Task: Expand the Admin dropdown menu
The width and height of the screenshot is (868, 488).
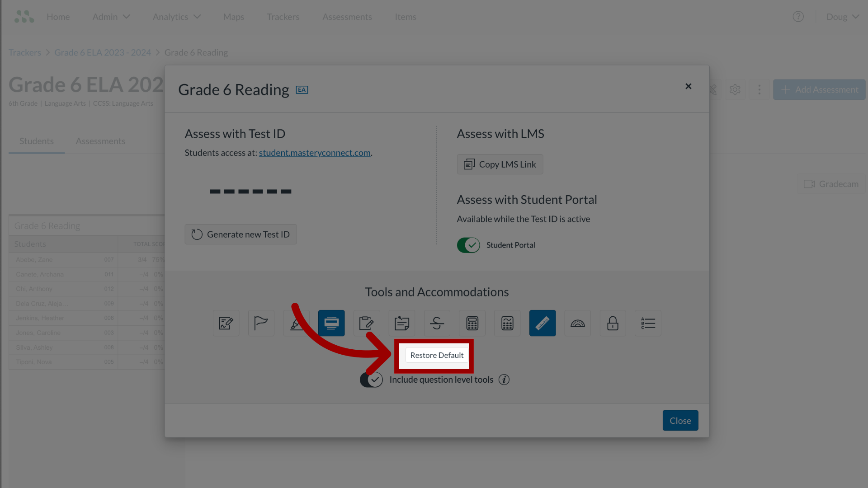Action: point(111,17)
